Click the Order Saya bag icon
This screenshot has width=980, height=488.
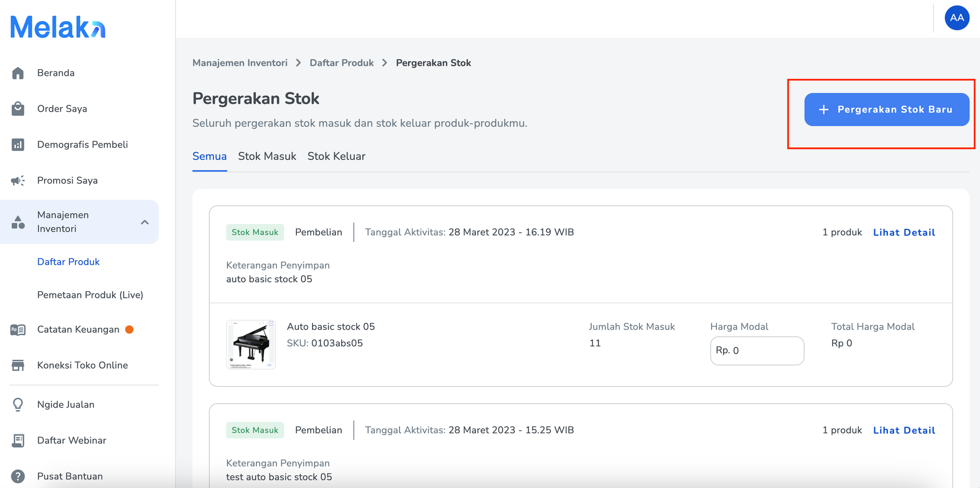18,109
